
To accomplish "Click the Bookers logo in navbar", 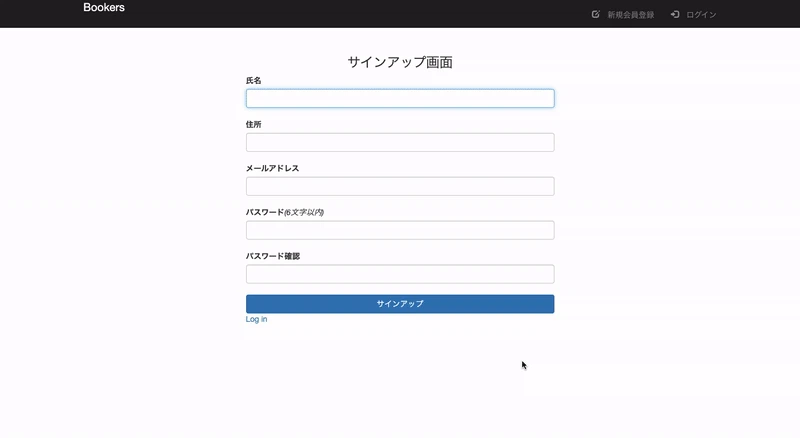I will click(104, 8).
